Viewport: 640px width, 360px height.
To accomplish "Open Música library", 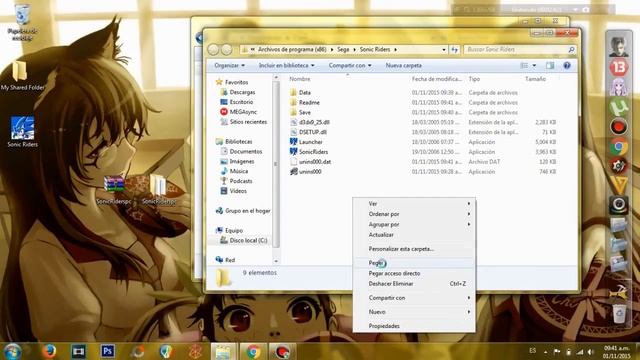I will click(239, 171).
